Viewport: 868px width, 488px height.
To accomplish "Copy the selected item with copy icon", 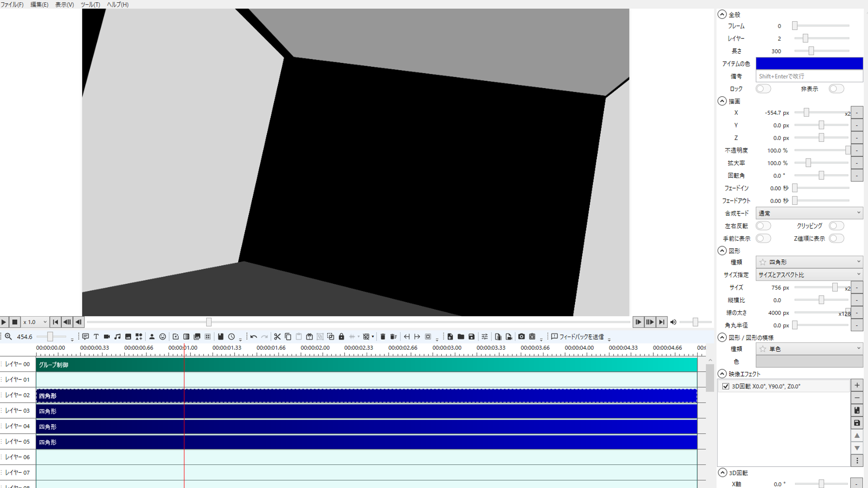I will tap(288, 337).
